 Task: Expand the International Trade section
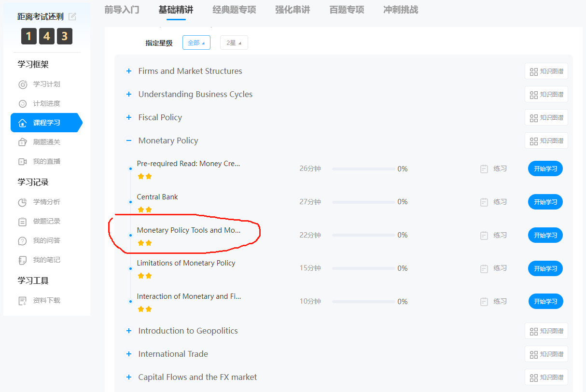(129, 354)
